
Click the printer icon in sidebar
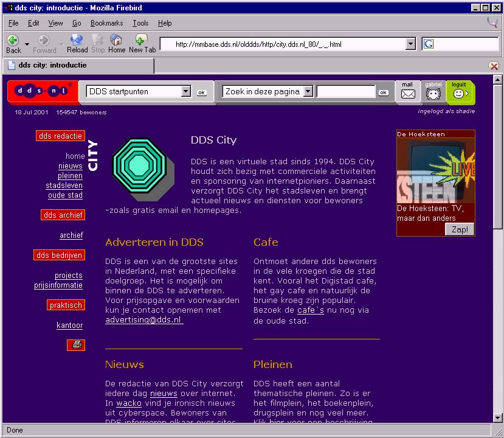(76, 345)
